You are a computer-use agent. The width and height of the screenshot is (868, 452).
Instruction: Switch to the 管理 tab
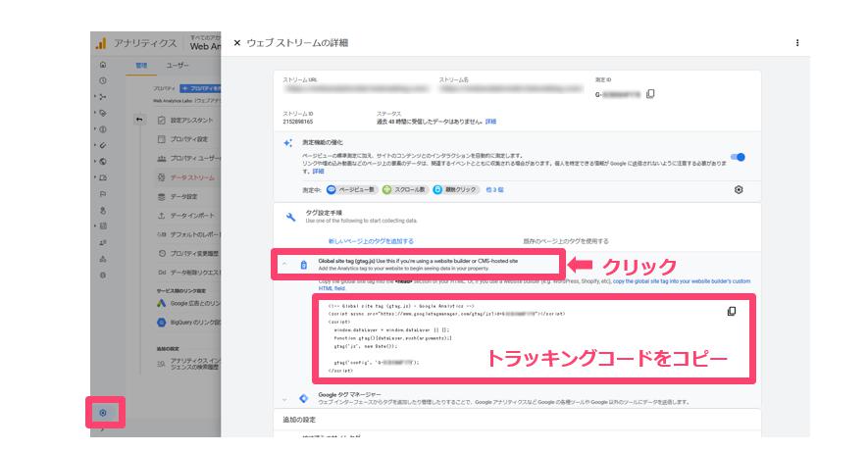tap(141, 66)
